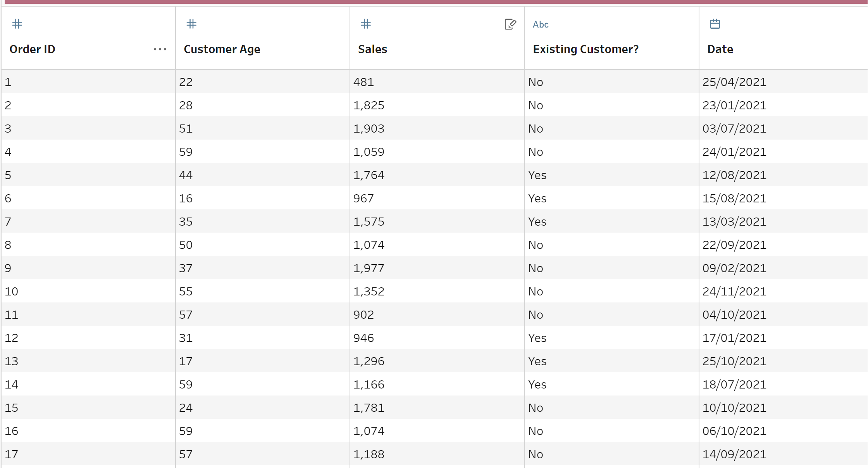This screenshot has width=868, height=468.
Task: Select the Order ID column header
Action: tap(33, 49)
